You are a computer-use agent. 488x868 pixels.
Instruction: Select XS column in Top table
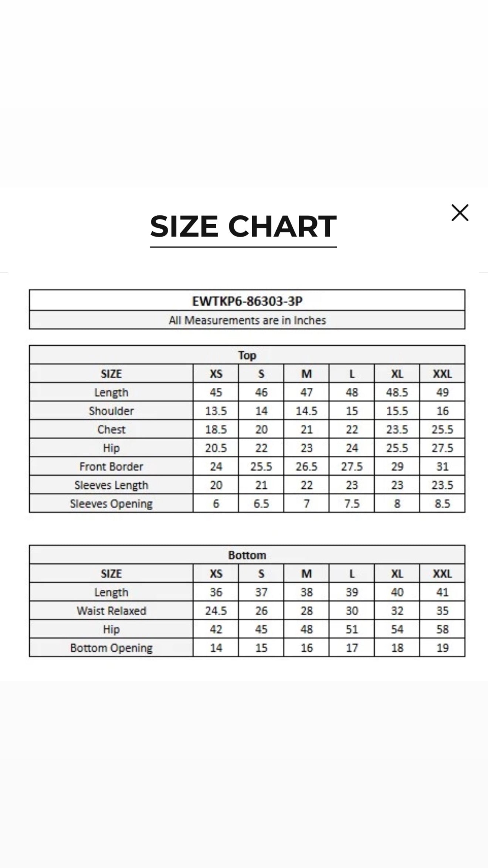[x=216, y=374]
